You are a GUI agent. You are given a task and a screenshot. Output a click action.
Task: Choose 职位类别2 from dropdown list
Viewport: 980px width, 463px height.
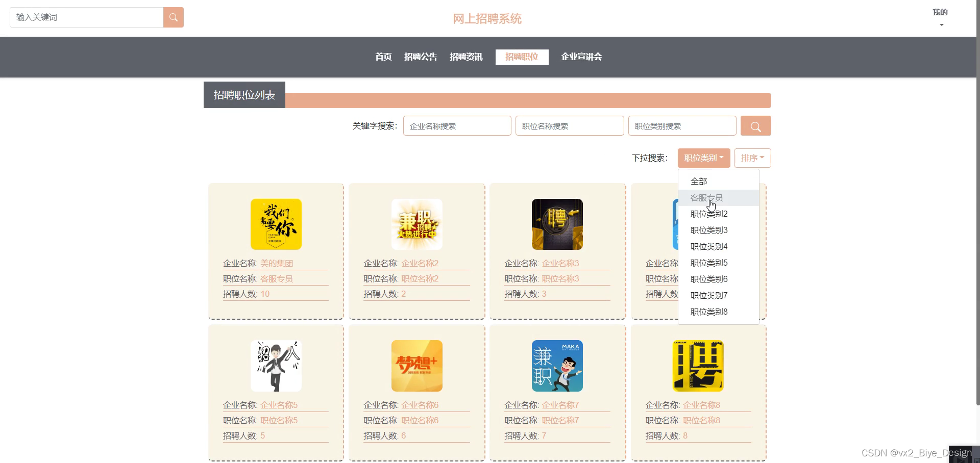pyautogui.click(x=718, y=214)
